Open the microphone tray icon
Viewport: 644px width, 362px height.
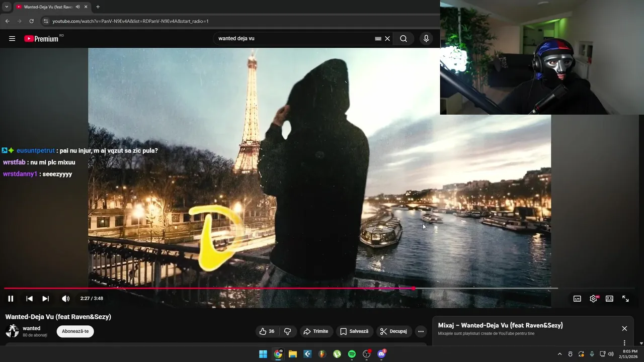[x=592, y=354]
